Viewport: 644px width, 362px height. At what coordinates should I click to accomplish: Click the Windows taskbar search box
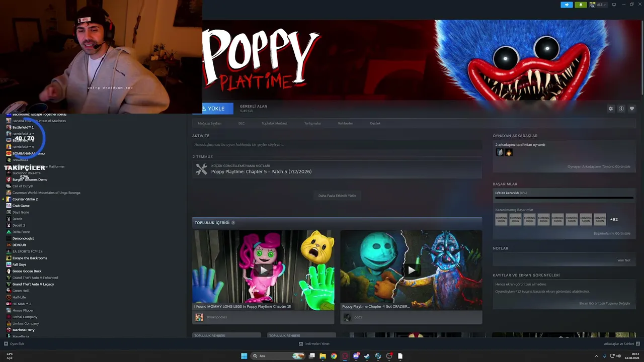point(278,356)
